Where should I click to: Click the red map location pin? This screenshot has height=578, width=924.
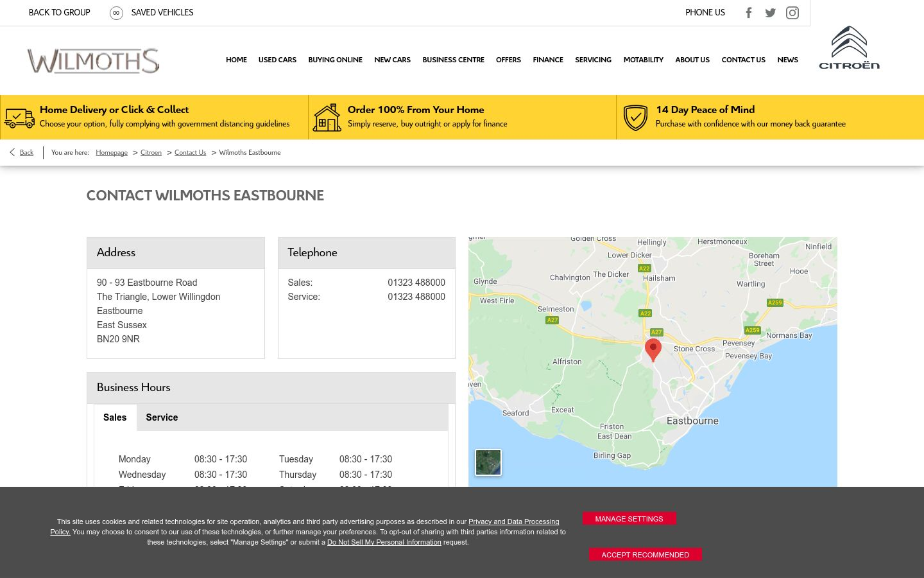(x=653, y=350)
